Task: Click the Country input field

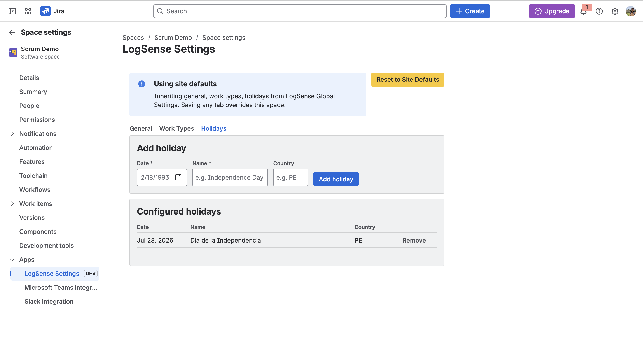Action: coord(290,177)
